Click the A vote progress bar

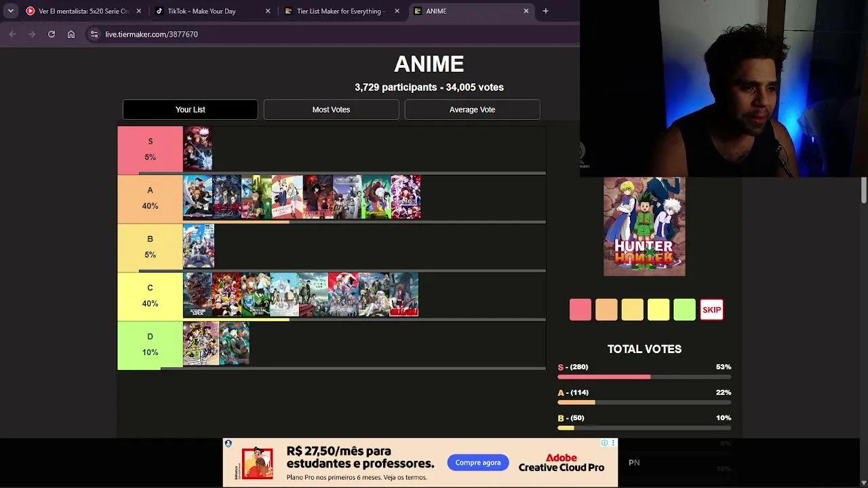click(644, 403)
